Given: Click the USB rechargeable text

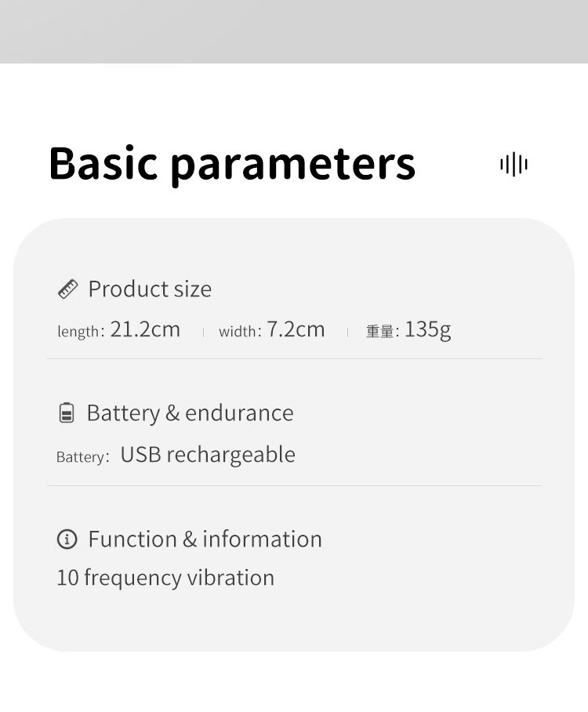Looking at the screenshot, I should pyautogui.click(x=208, y=455).
